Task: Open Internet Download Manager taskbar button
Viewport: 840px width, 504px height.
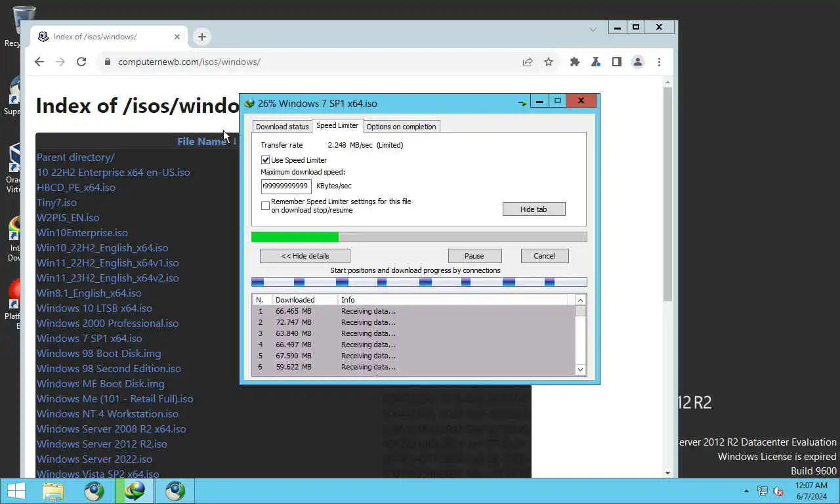Action: pos(135,491)
